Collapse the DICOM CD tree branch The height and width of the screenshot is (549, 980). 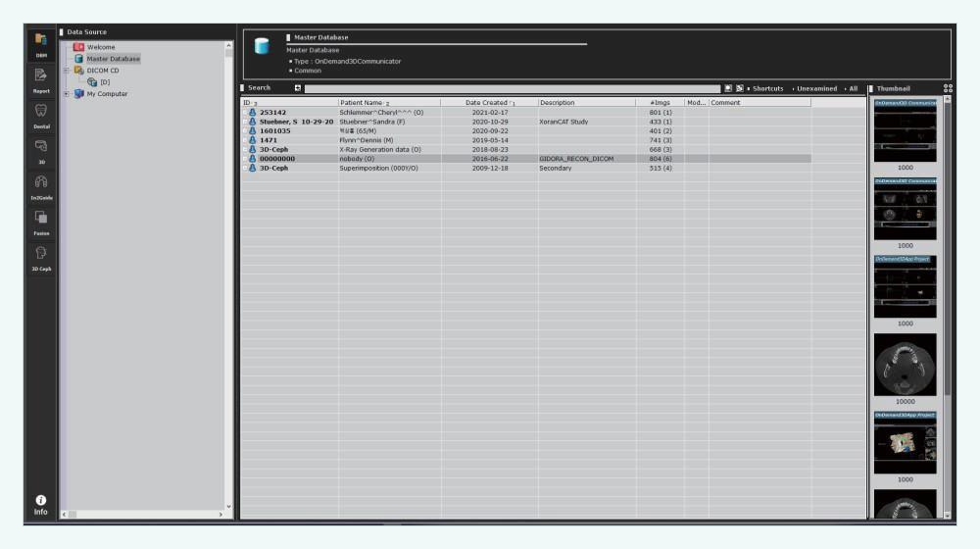point(67,71)
